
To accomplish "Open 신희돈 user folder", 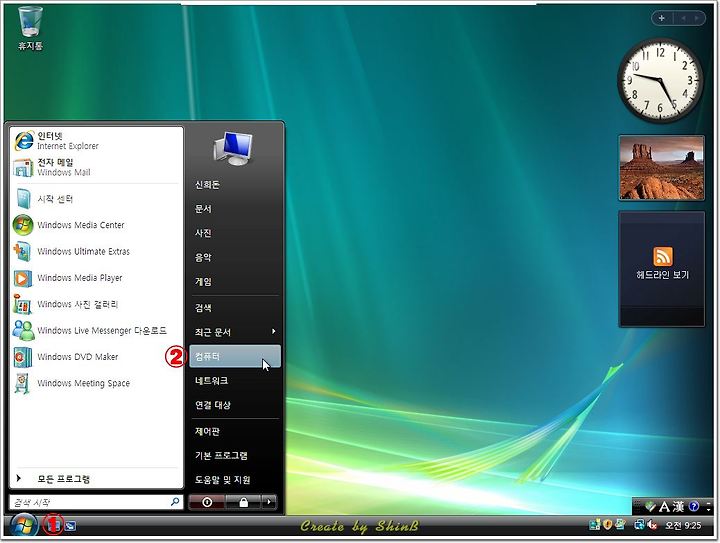I will (235, 185).
